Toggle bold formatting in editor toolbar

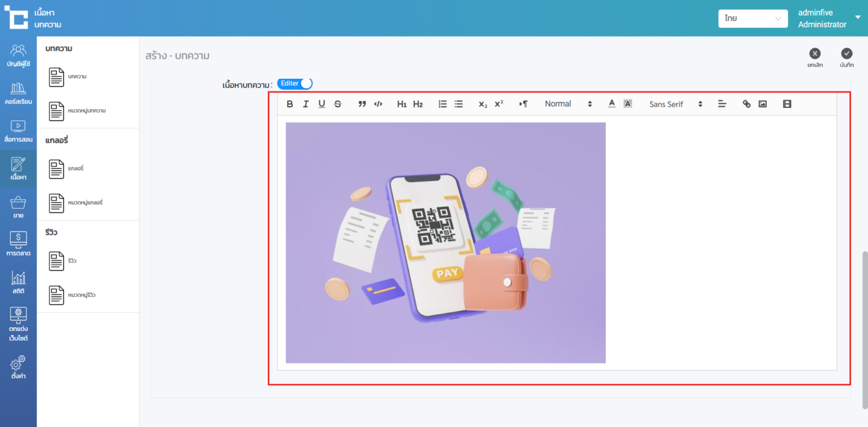pos(290,104)
